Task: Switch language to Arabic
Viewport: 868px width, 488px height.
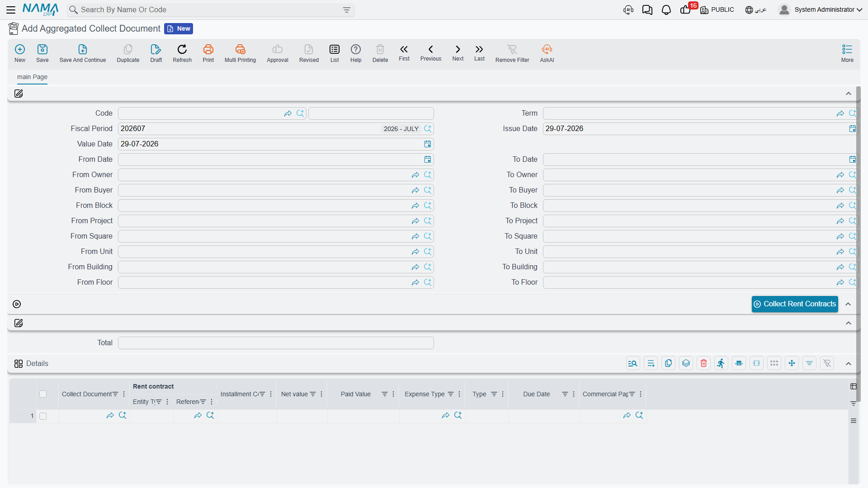Action: (756, 10)
